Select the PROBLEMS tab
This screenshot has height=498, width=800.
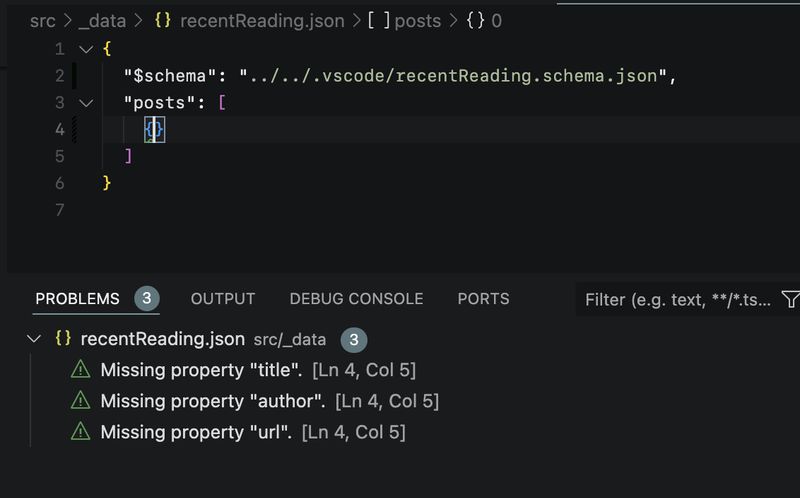click(77, 299)
